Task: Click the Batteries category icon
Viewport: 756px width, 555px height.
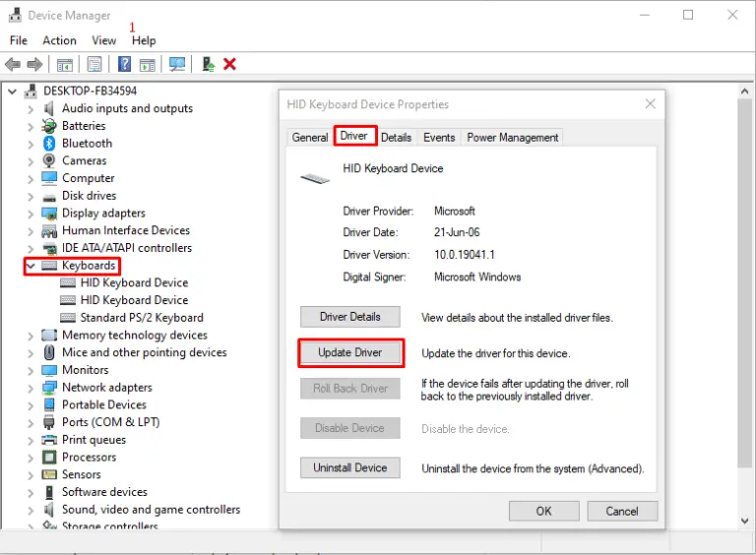Action: coord(48,126)
